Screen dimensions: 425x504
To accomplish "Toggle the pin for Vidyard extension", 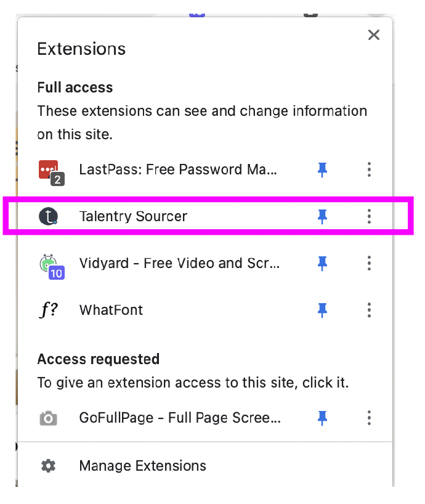I will [322, 264].
